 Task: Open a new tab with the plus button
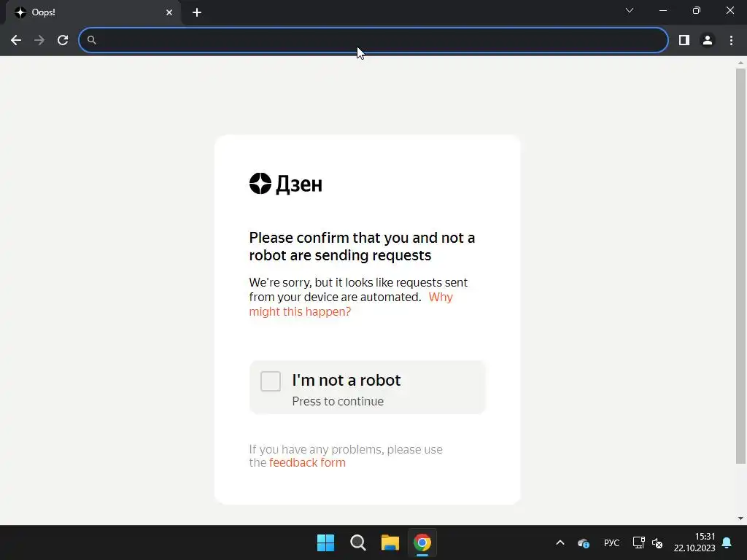click(x=197, y=12)
